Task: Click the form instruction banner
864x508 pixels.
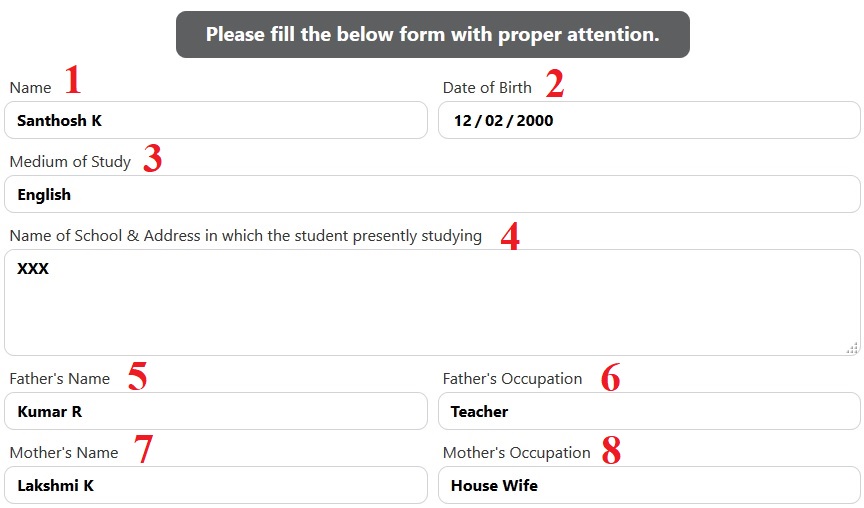Action: click(x=432, y=34)
